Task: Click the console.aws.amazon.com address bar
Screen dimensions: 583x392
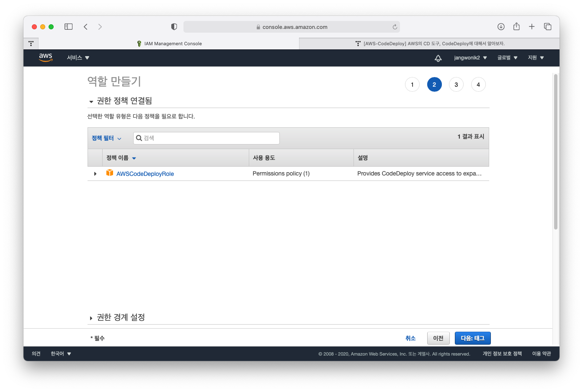Action: point(291,27)
